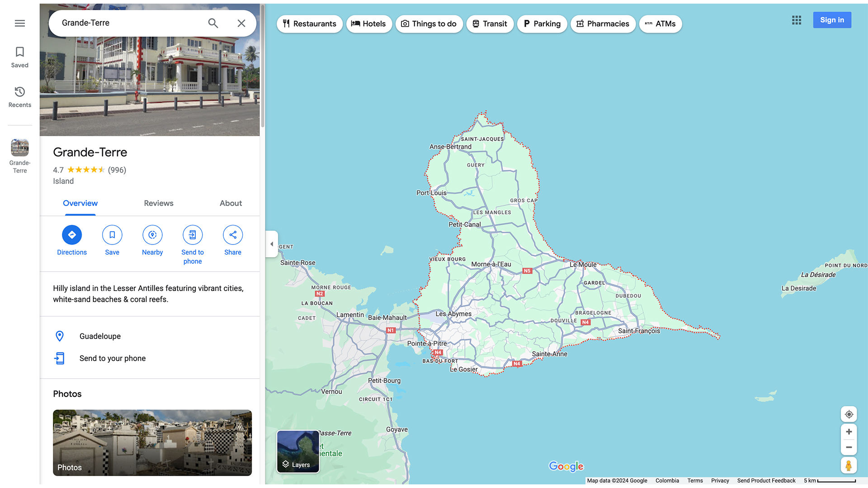Save Grande-Terre with bookmark icon
This screenshot has width=868, height=488.
pos(112,235)
